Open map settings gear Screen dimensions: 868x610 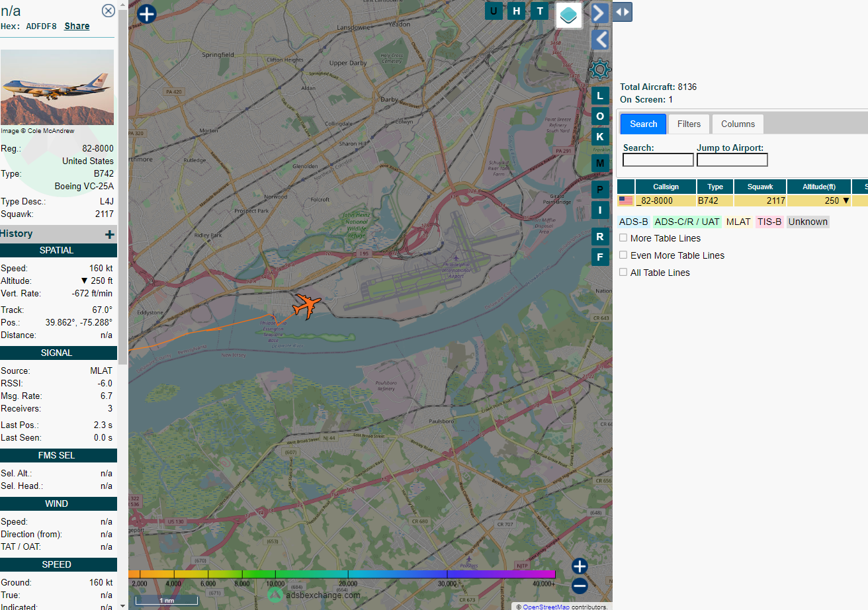coord(599,69)
